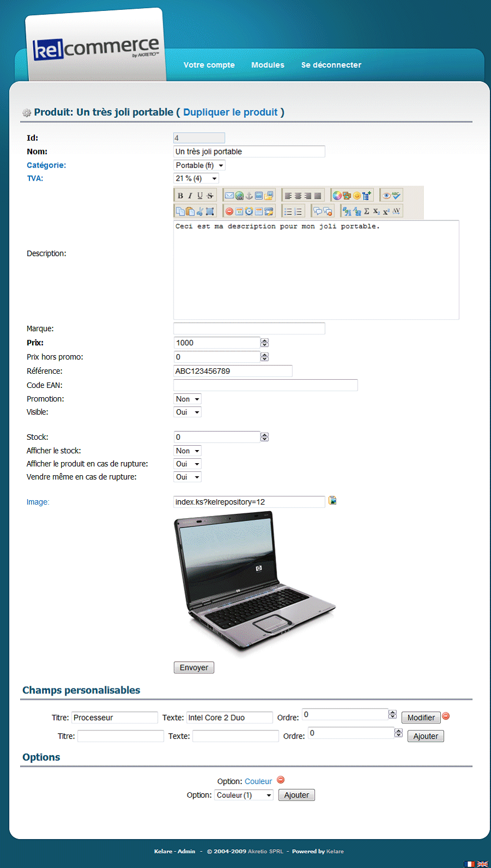
Task: Insert anchor using the anchor icon
Action: tap(249, 196)
